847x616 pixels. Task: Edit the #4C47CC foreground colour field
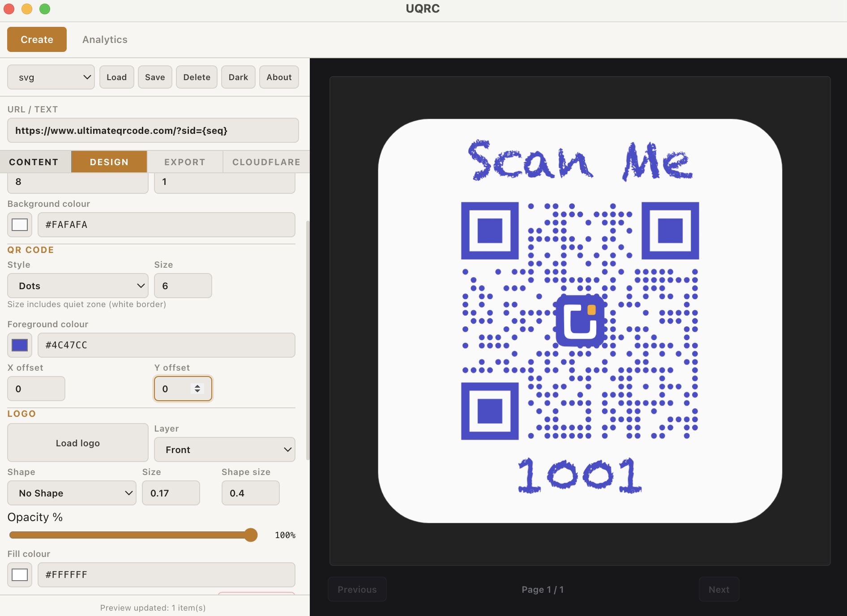(x=167, y=345)
